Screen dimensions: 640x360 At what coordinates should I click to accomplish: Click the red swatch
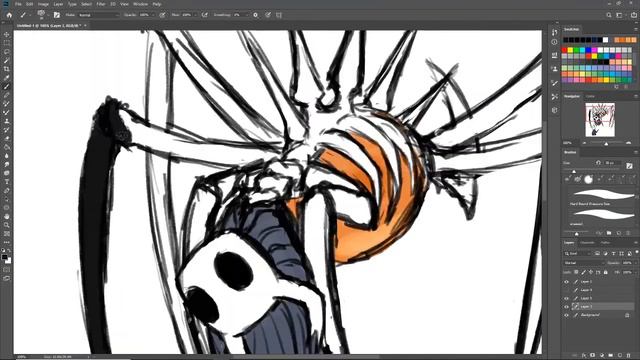[x=564, y=50]
